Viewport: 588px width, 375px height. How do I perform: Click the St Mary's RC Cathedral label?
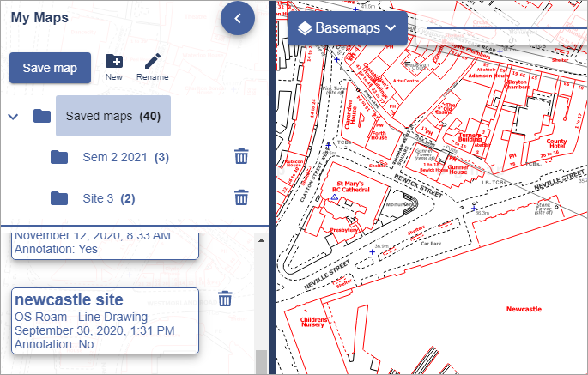click(350, 186)
